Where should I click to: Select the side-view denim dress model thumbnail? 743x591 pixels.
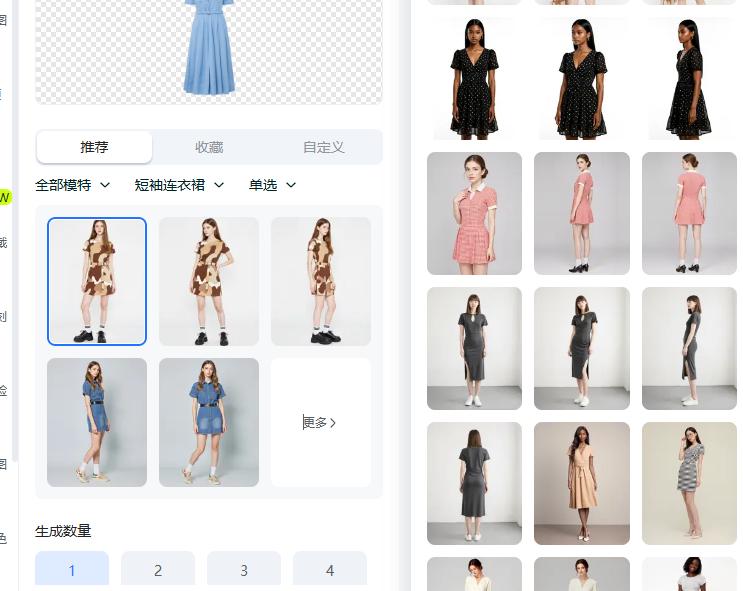click(x=97, y=422)
